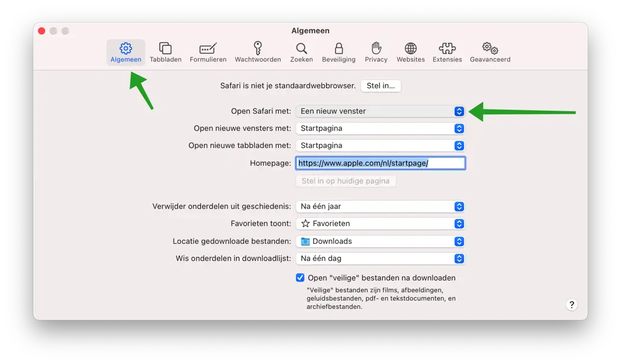Switch to the Websites globe pane
Viewport: 621px width, 364px height.
pyautogui.click(x=411, y=52)
